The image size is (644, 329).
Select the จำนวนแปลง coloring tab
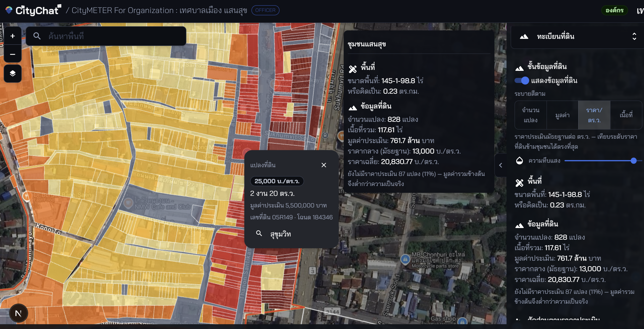pyautogui.click(x=531, y=115)
